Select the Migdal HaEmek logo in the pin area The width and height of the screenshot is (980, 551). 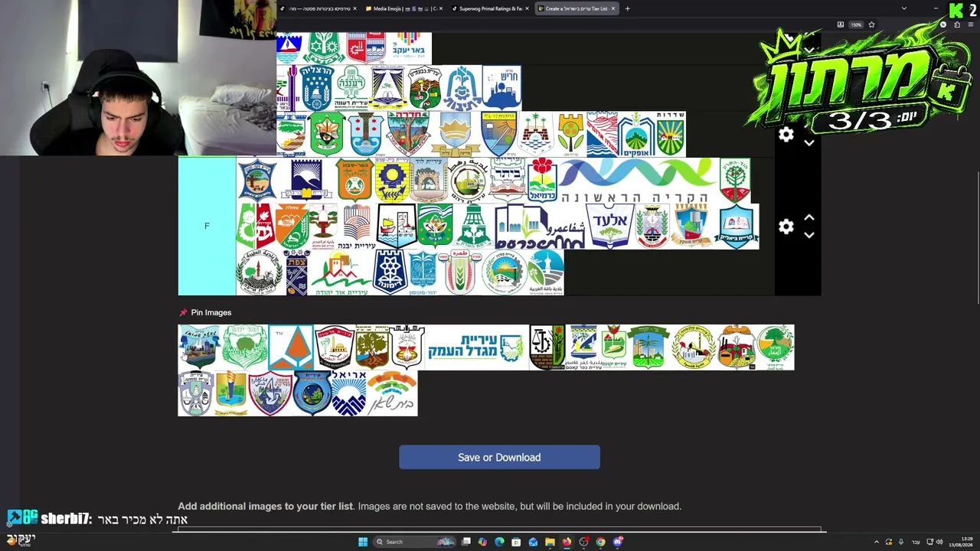pos(476,347)
